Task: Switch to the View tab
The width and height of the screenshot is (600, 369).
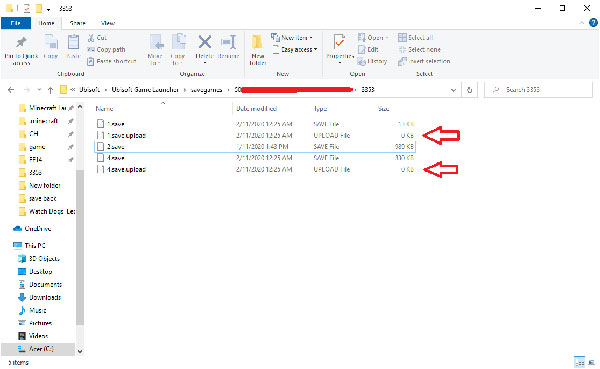Action: click(x=108, y=23)
